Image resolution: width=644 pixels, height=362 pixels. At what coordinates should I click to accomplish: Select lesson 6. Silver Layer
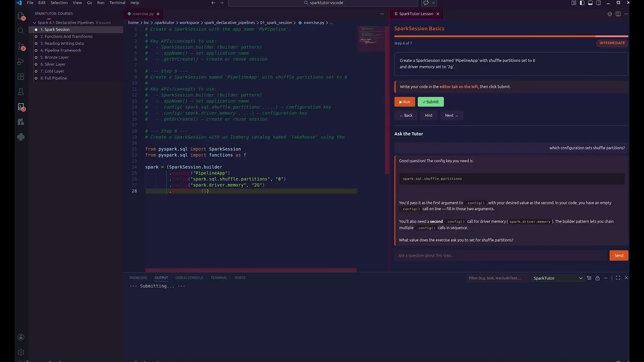click(53, 64)
